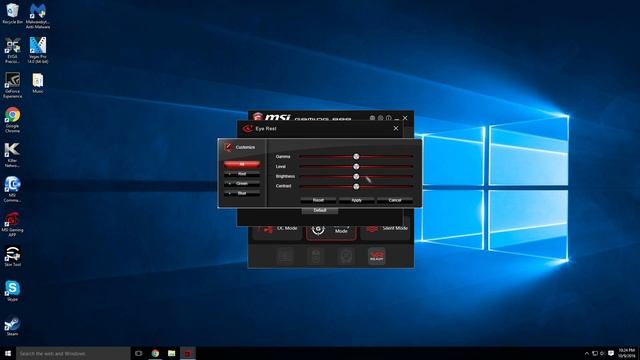Select the Red channel button
This screenshot has width=640, height=360.
coord(242,174)
